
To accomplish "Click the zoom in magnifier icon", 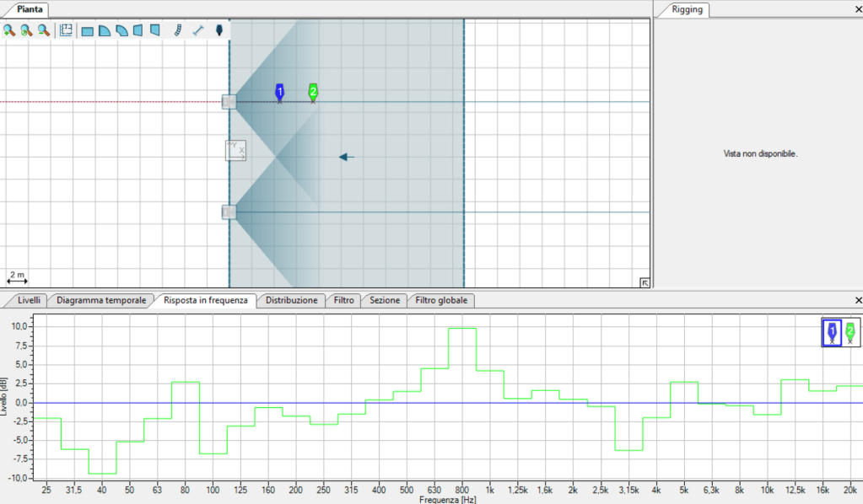I will coord(9,30).
